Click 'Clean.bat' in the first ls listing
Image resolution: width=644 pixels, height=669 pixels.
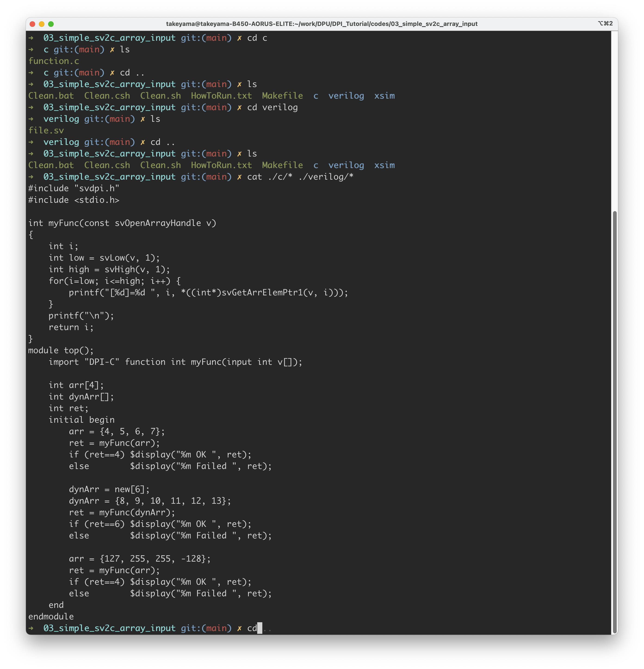pyautogui.click(x=51, y=96)
